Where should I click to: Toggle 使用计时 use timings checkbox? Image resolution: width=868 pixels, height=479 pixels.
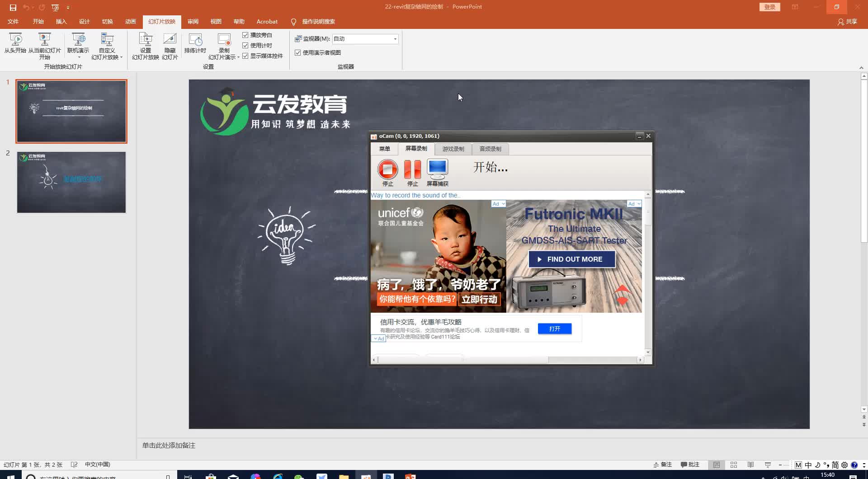245,45
